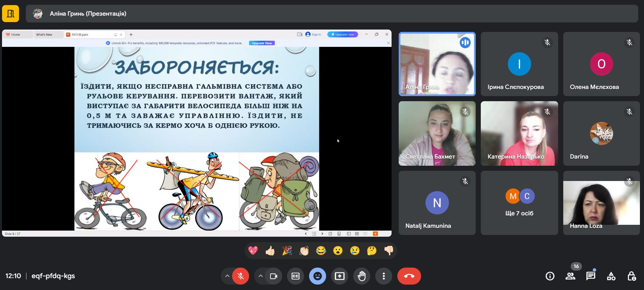Screen dimensions: 644x290
Task: Show the participants list
Action: coord(570,276)
